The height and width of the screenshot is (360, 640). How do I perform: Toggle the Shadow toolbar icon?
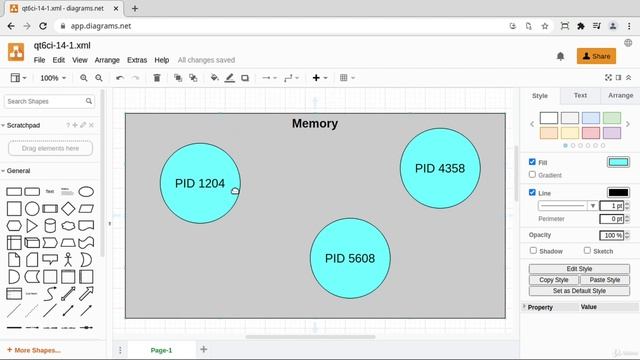[245, 78]
